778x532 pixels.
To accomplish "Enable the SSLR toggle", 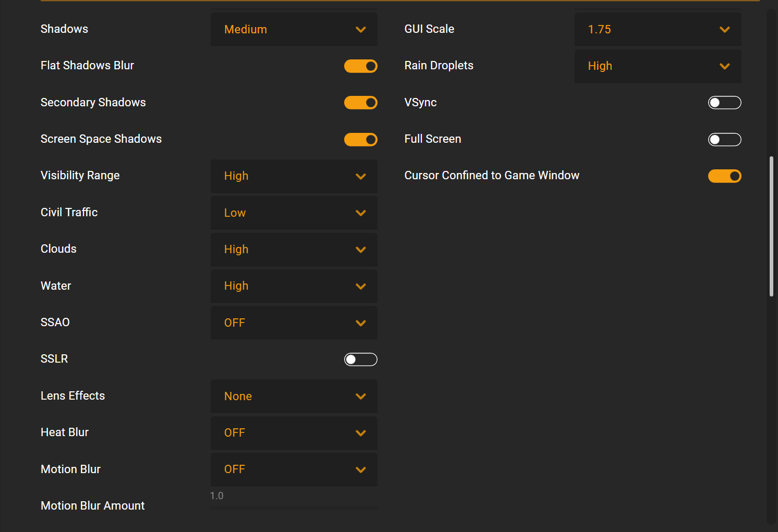I will click(360, 360).
